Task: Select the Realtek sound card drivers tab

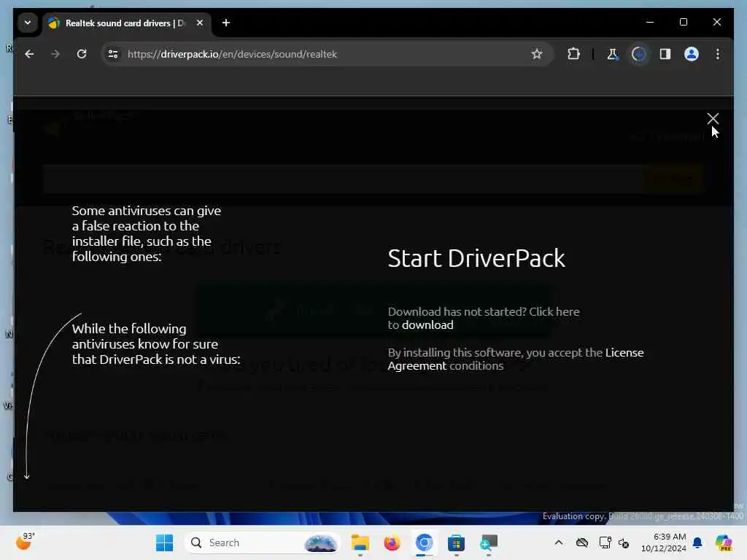Action: point(124,23)
